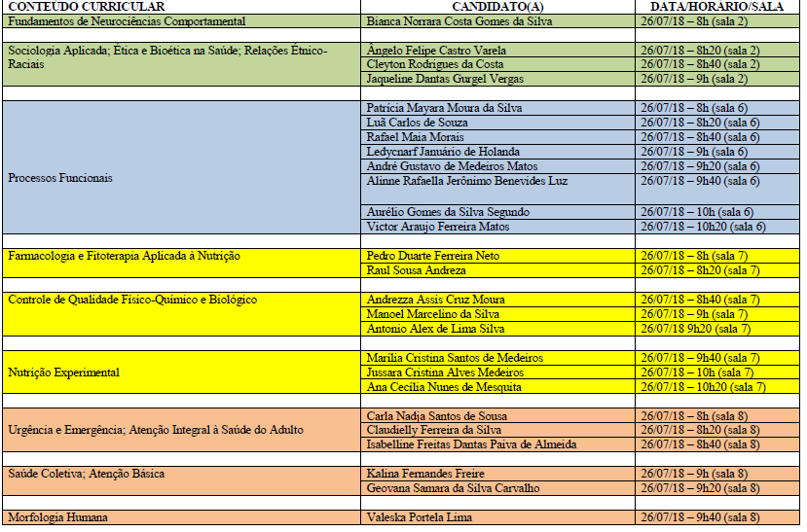Viewport: 807px width, 532px height.
Task: Select 'Farmacologia e Fitoterapia Aplicada à Nutrição' cell
Action: (x=181, y=264)
